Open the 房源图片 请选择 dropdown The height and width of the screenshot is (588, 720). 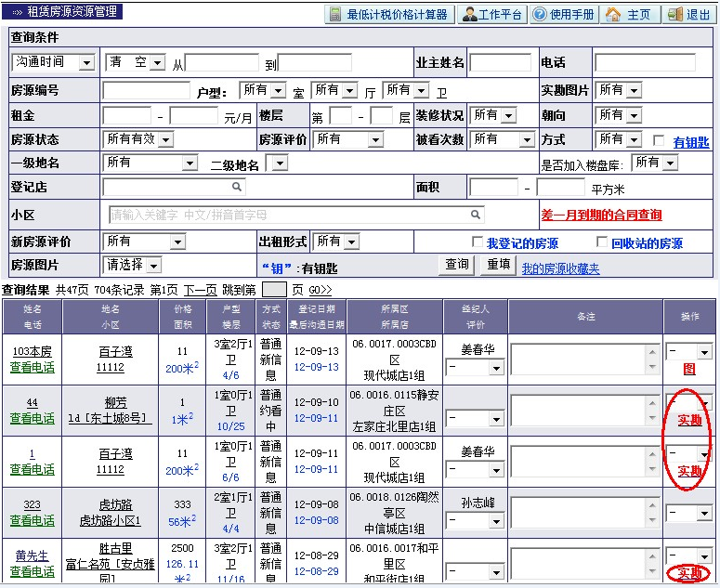point(132,265)
